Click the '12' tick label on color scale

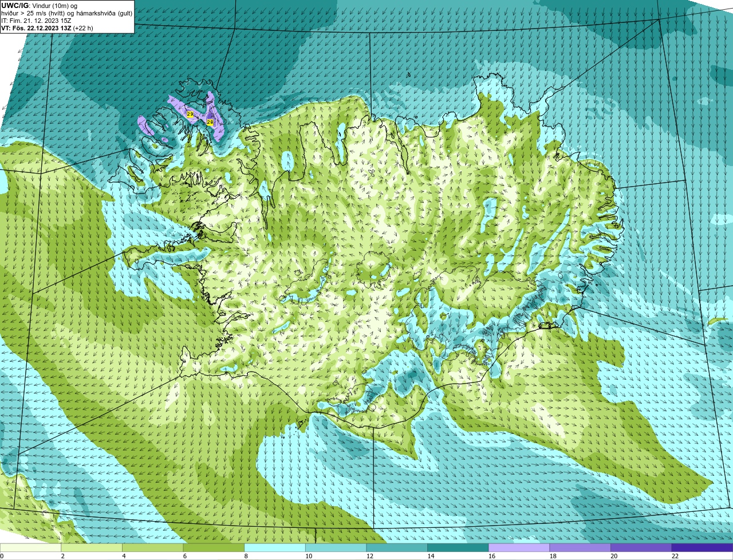coord(369,556)
